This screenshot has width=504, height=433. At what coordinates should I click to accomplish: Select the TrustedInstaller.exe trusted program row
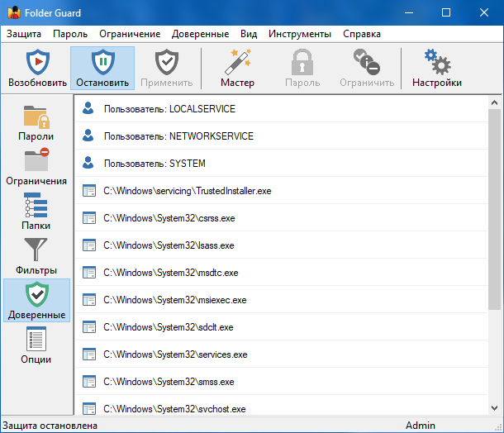point(188,191)
